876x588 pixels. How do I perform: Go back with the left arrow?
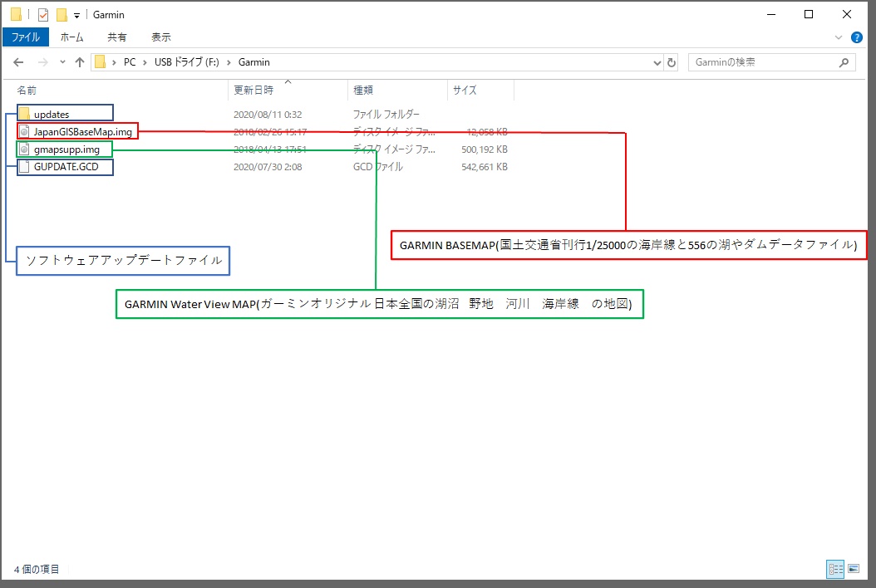18,62
